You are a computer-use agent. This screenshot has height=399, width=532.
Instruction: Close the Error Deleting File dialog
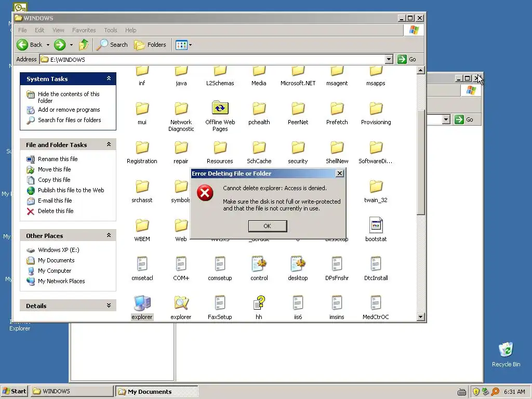(x=340, y=174)
